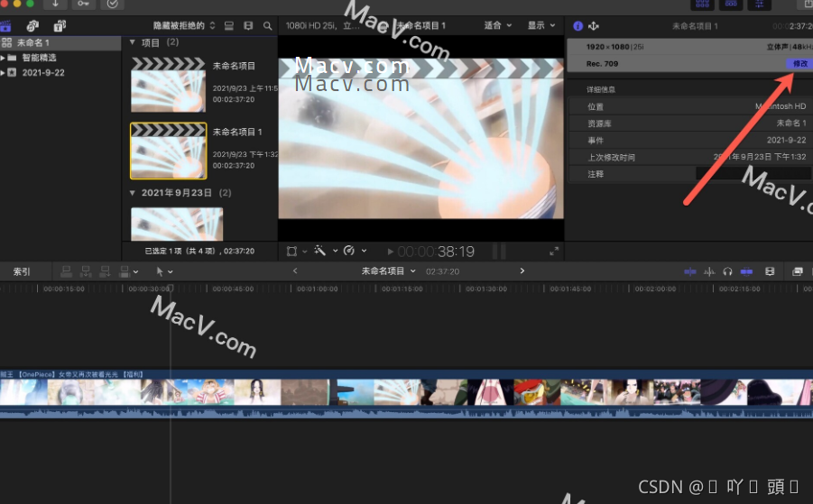Open 未命名项目 timeline title dropdown
Image resolution: width=813 pixels, height=504 pixels.
(388, 270)
